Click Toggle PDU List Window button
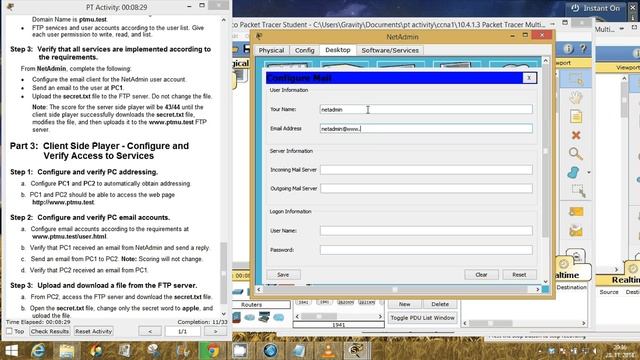The height and width of the screenshot is (360, 640). [422, 318]
